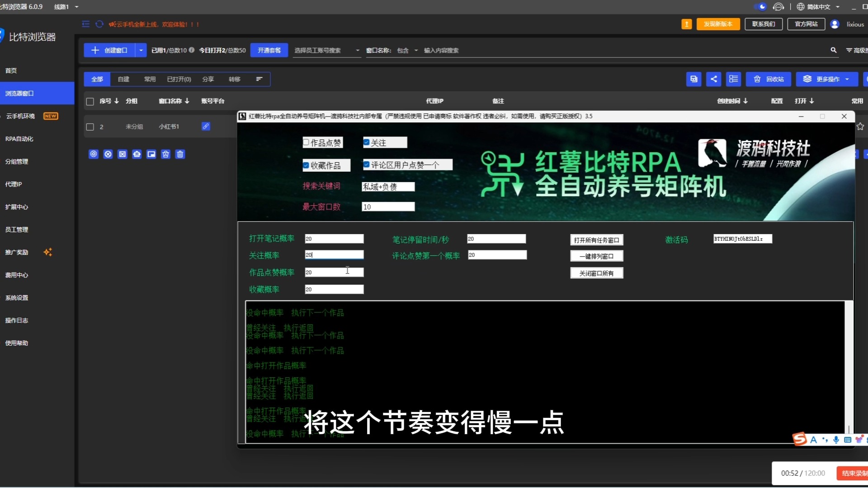
Task: Select the 常用 tab
Action: click(x=150, y=79)
